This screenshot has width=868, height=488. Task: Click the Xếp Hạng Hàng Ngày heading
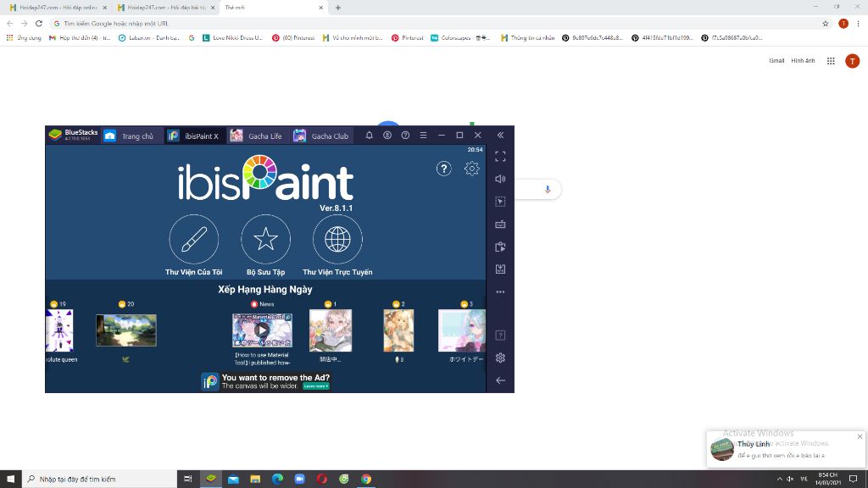[265, 290]
